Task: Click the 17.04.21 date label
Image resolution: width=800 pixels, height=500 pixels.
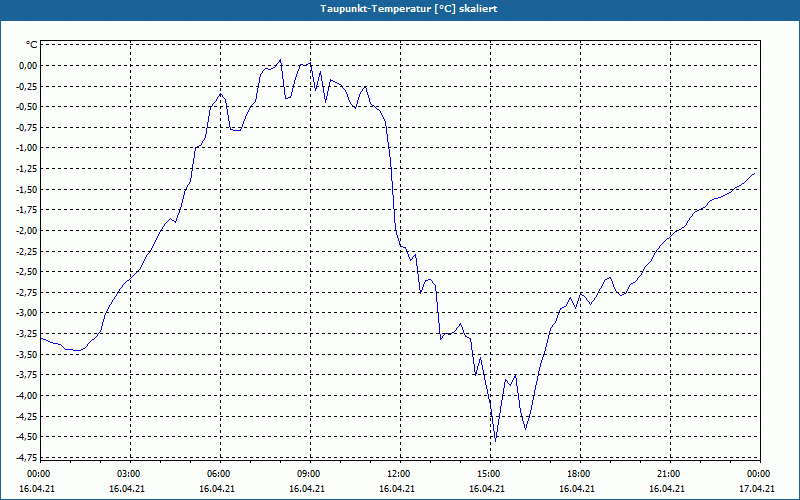Action: 757,488
